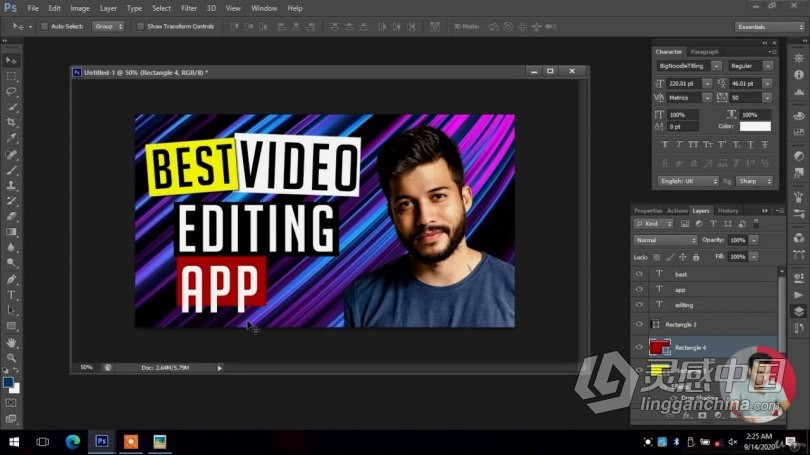Select the Lasso tool
Viewport: 810px width, 455px height.
11,91
